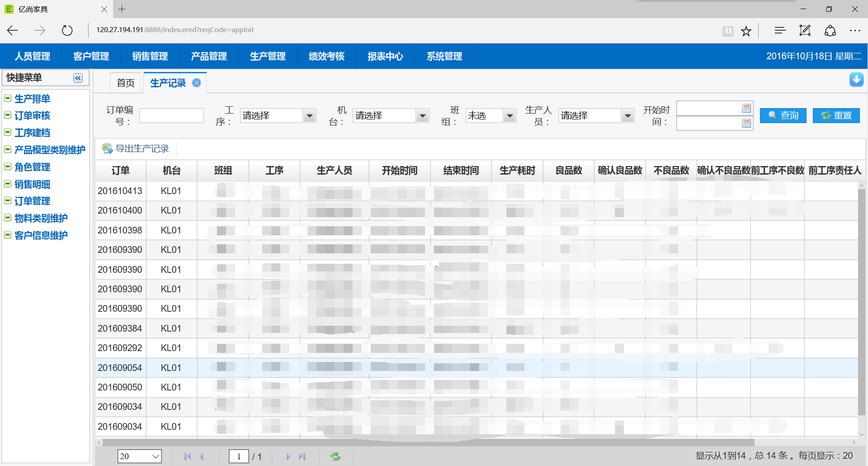Click the 订单编号 input field
Image resolution: width=868 pixels, height=466 pixels.
pos(171,116)
